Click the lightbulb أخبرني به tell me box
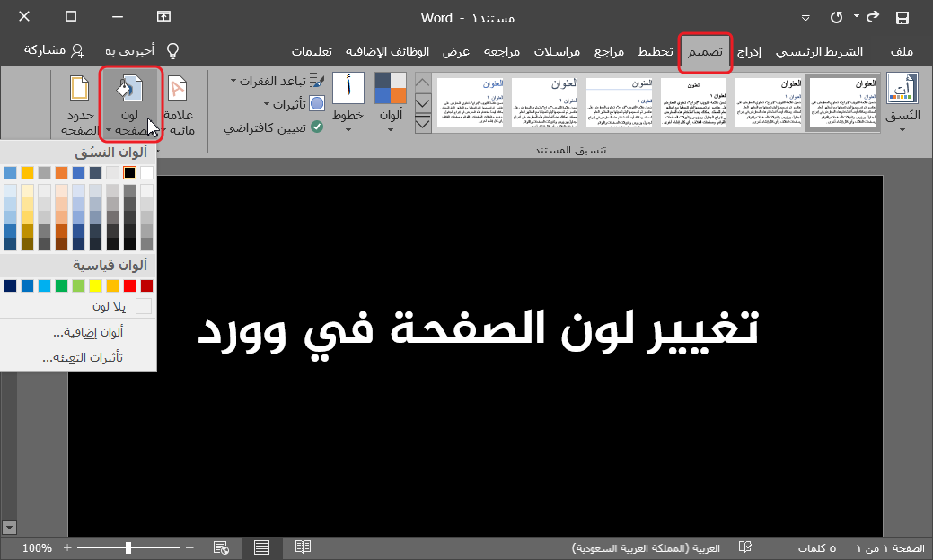The image size is (933, 560). click(x=142, y=51)
